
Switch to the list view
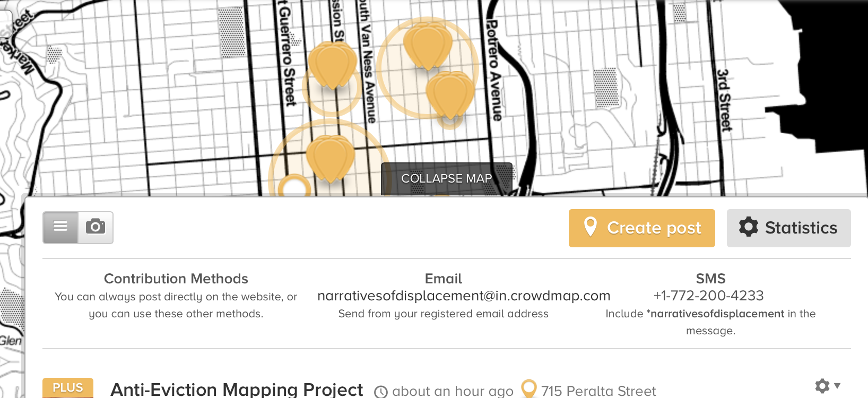tap(60, 227)
